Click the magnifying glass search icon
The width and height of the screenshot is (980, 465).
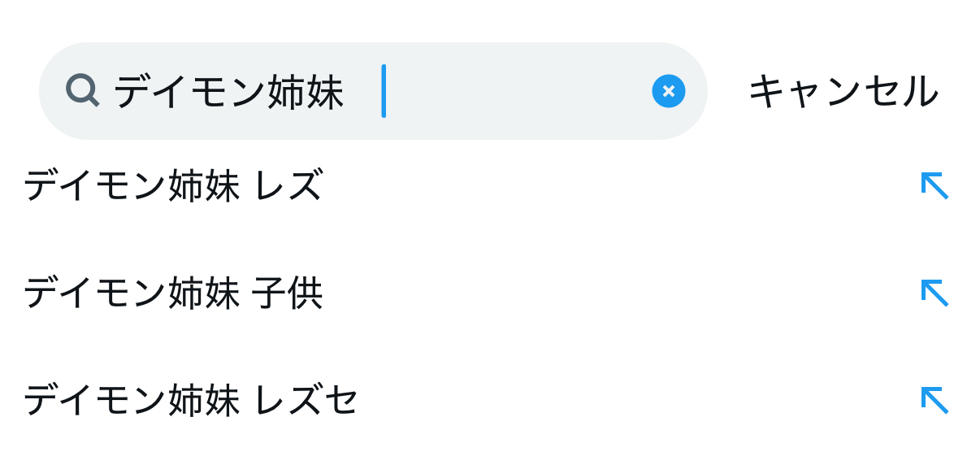[82, 90]
